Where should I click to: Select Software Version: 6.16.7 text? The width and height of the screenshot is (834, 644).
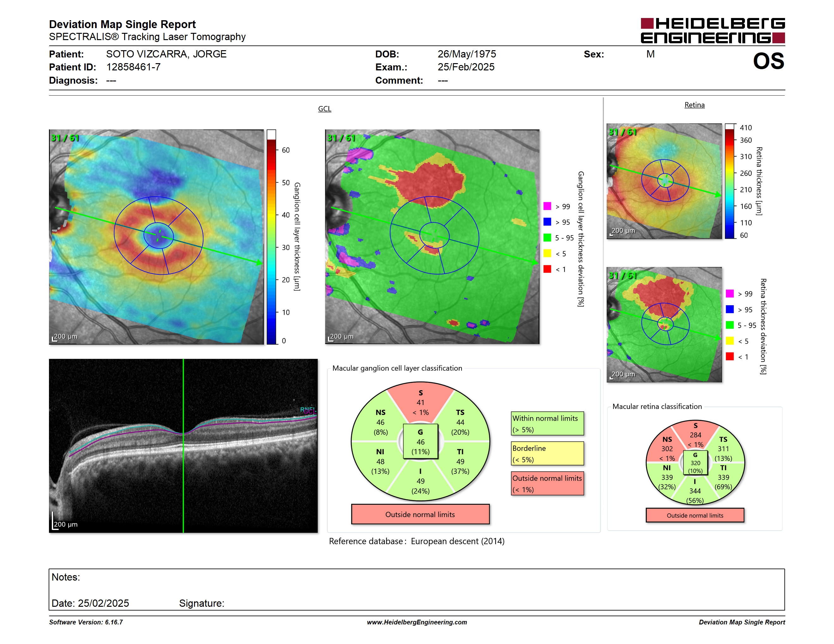pyautogui.click(x=86, y=622)
